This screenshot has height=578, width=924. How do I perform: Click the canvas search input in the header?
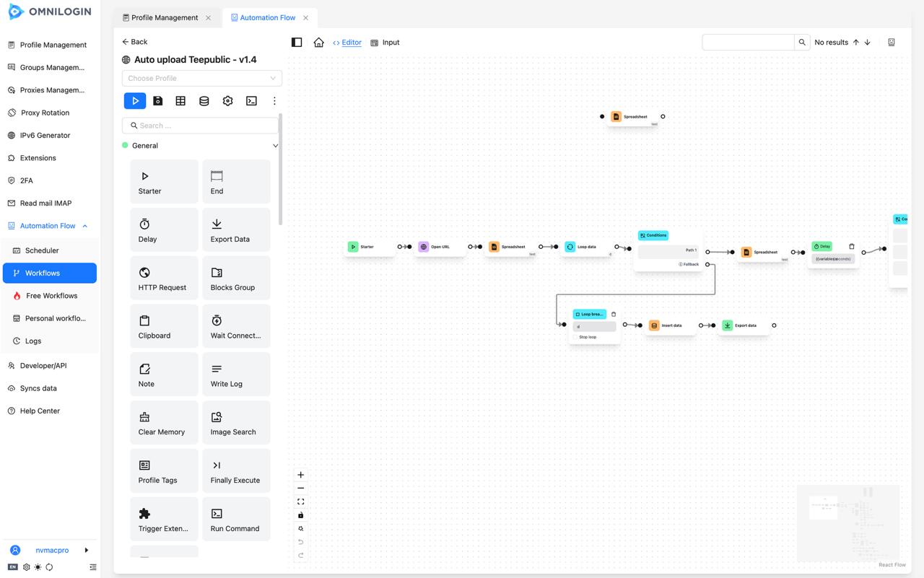[x=748, y=43]
